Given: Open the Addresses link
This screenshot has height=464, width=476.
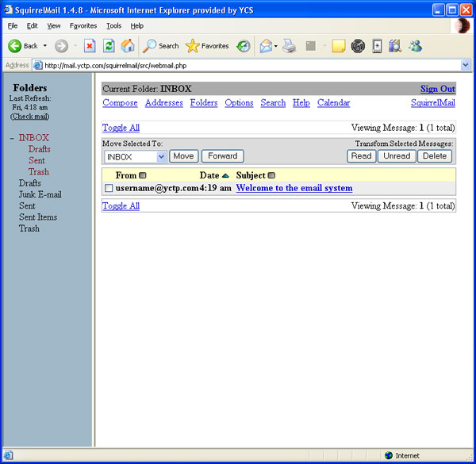Looking at the screenshot, I should pos(164,103).
